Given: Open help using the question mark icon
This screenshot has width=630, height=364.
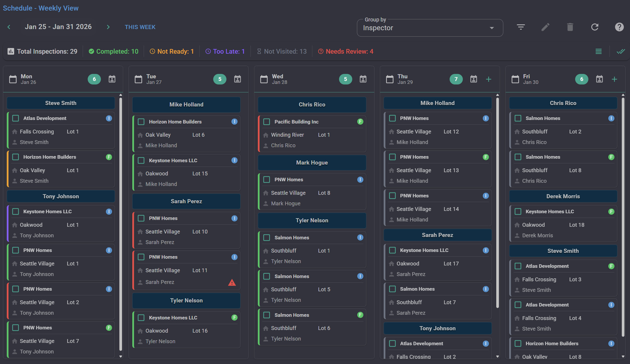Looking at the screenshot, I should tap(619, 27).
